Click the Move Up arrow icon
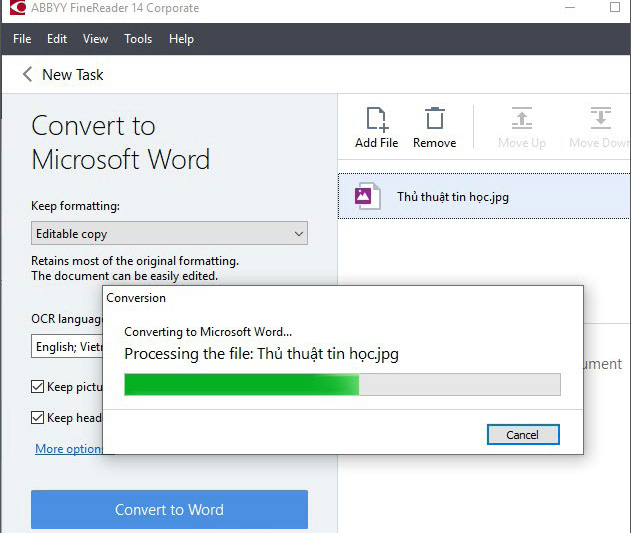The image size is (631, 533). 522,119
